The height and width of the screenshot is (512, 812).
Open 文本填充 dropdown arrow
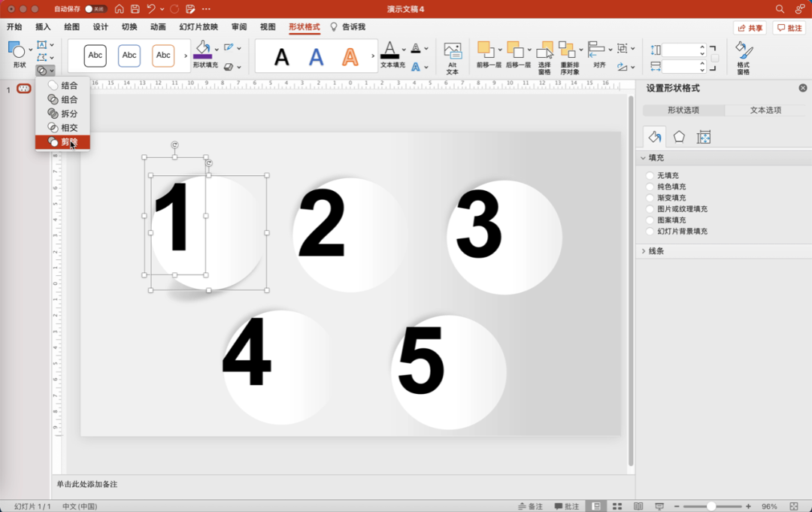tap(404, 50)
